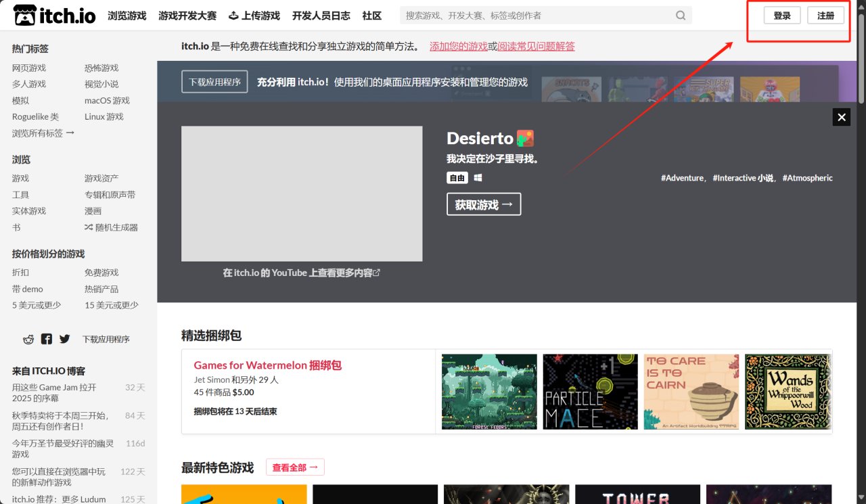Click the 登录 button
866x504 pixels.
(x=782, y=16)
